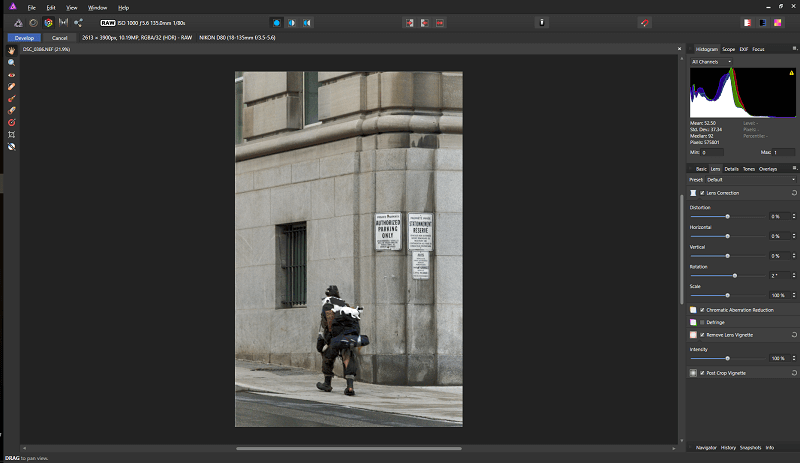Screen dimensions: 800x463
Task: Click the Sync Before icon
Action: point(410,23)
